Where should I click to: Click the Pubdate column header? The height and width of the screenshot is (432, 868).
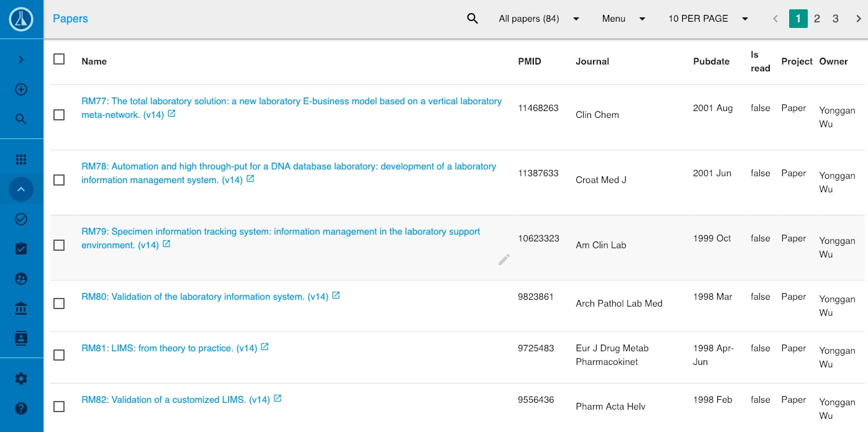[x=712, y=61]
